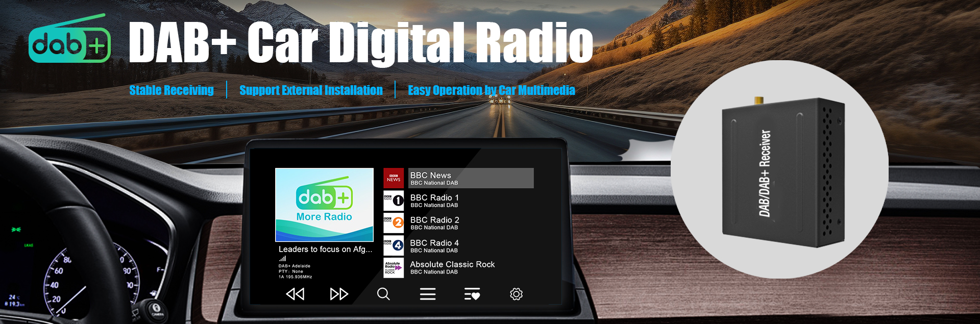Click the 'BBC National DAB' subtitle under BBC News
980x324 pixels.
(434, 183)
